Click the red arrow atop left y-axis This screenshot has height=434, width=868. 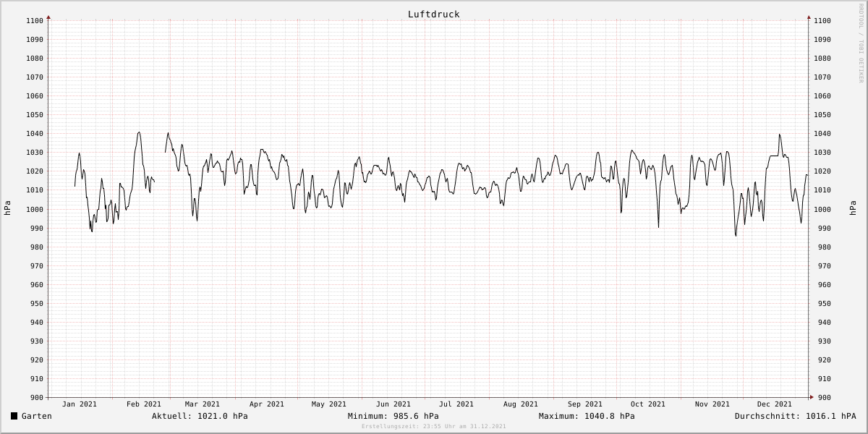48,17
